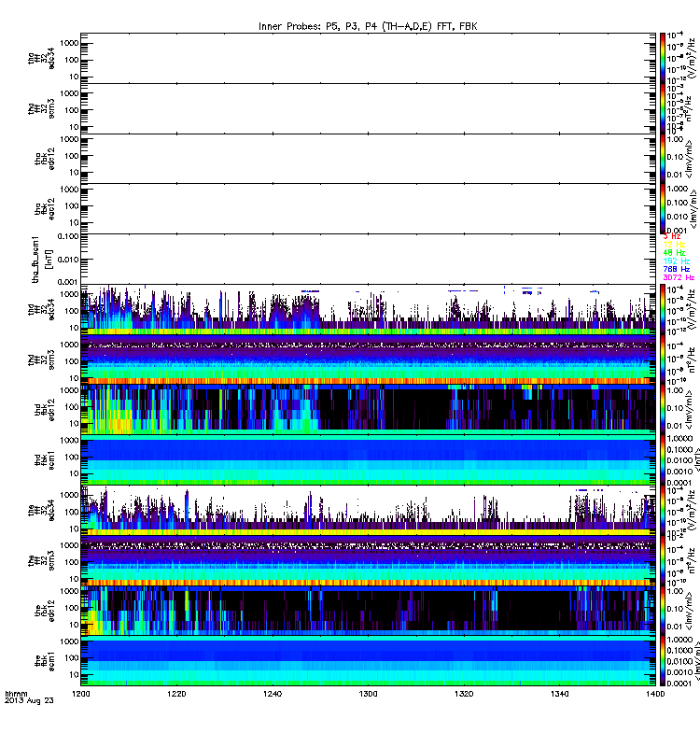Click the '1320' time axis label

[x=464, y=694]
